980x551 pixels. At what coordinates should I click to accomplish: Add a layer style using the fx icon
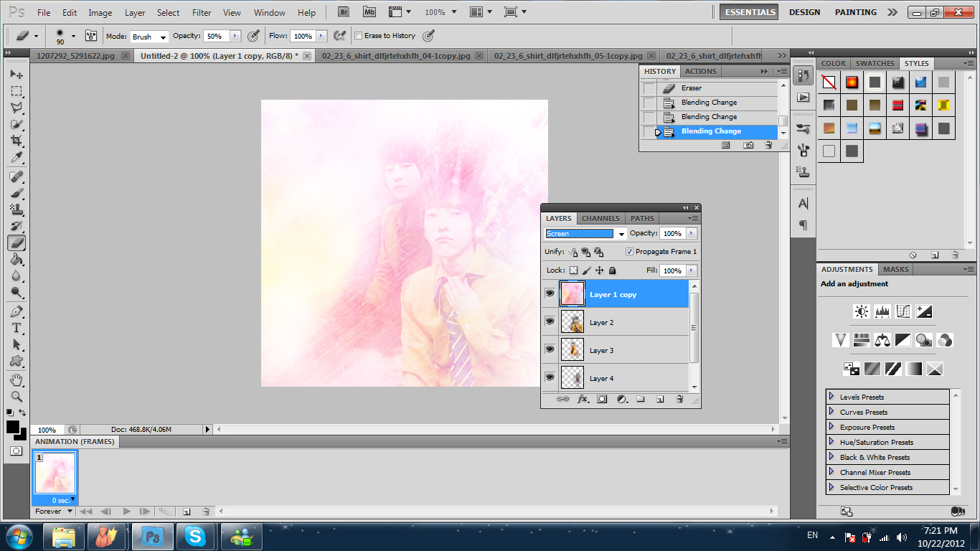pyautogui.click(x=583, y=399)
